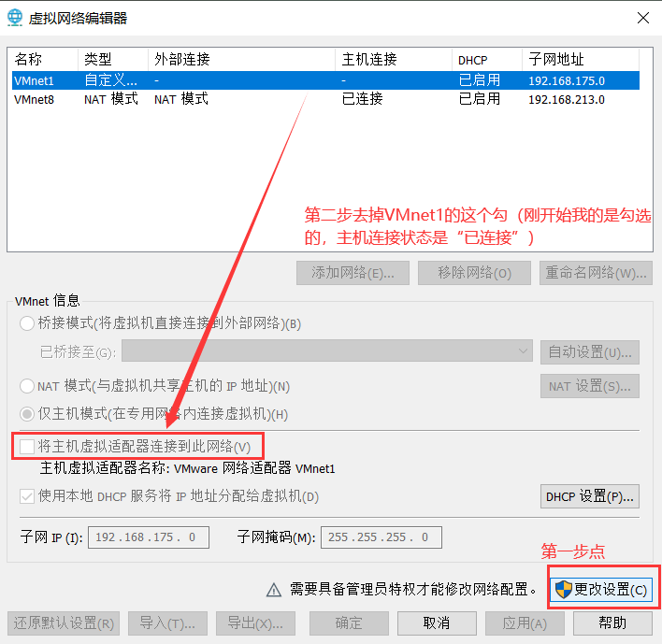Click the 子网地址 column header
Image resolution: width=662 pixels, height=644 pixels.
[581, 60]
